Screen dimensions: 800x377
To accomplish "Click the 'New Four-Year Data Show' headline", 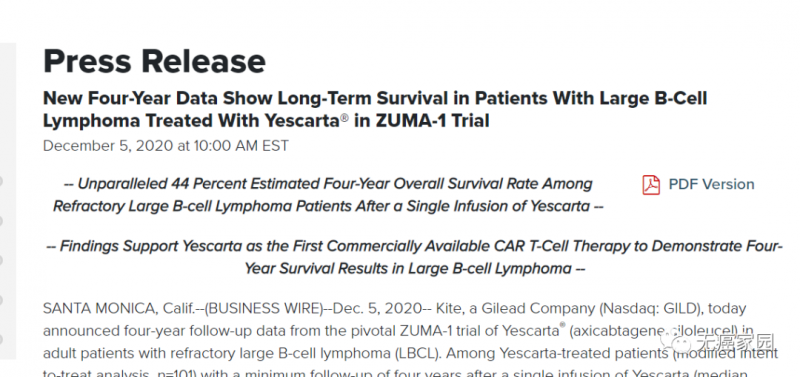I will pos(375,109).
